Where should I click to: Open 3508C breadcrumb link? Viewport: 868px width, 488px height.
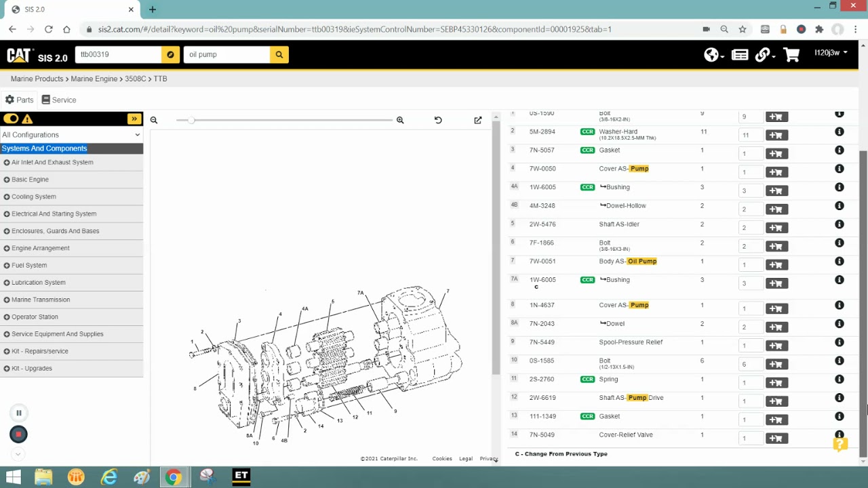135,79
